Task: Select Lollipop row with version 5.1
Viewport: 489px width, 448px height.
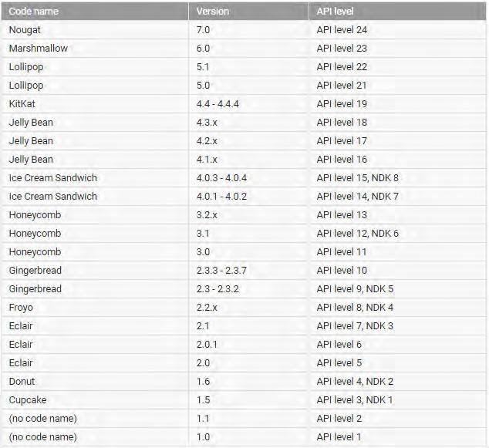Action: tap(244, 67)
